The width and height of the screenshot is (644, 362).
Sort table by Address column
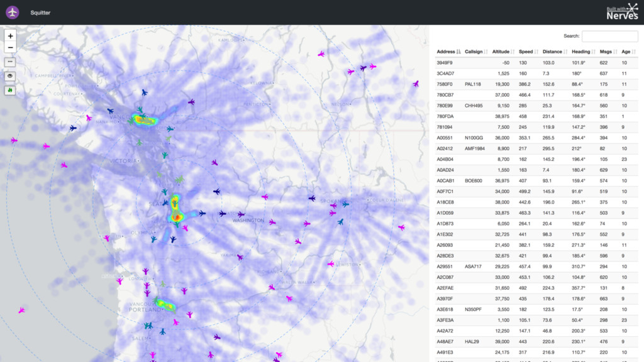[x=448, y=52]
